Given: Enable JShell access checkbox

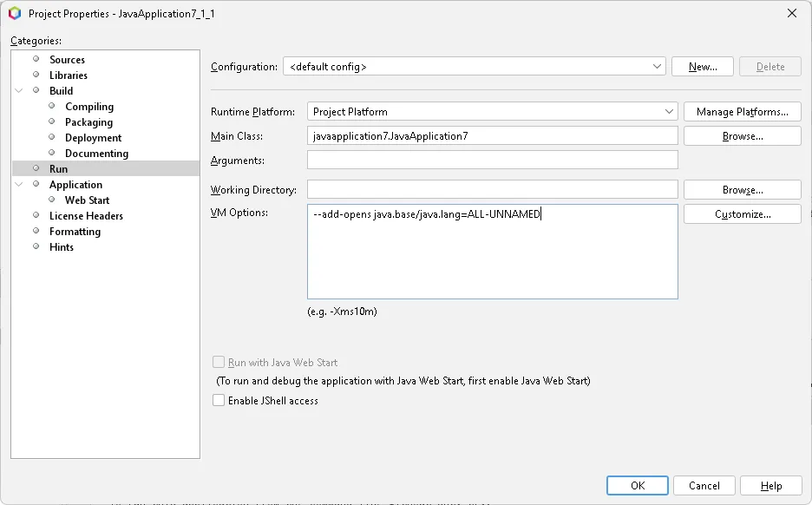Looking at the screenshot, I should tap(219, 401).
